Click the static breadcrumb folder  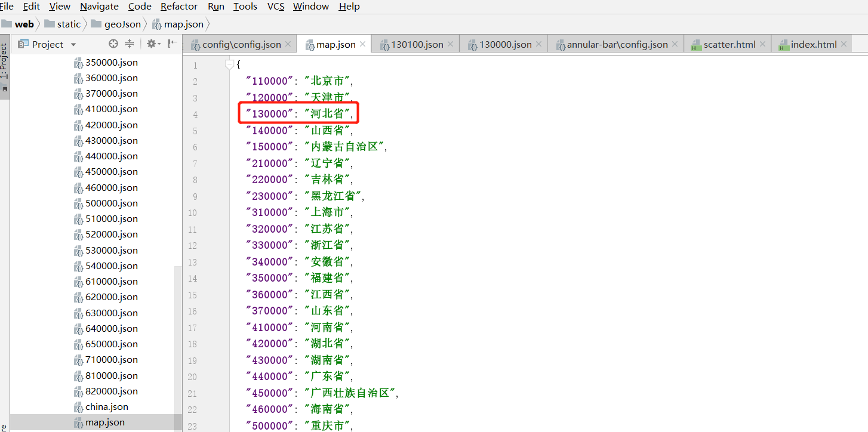63,24
